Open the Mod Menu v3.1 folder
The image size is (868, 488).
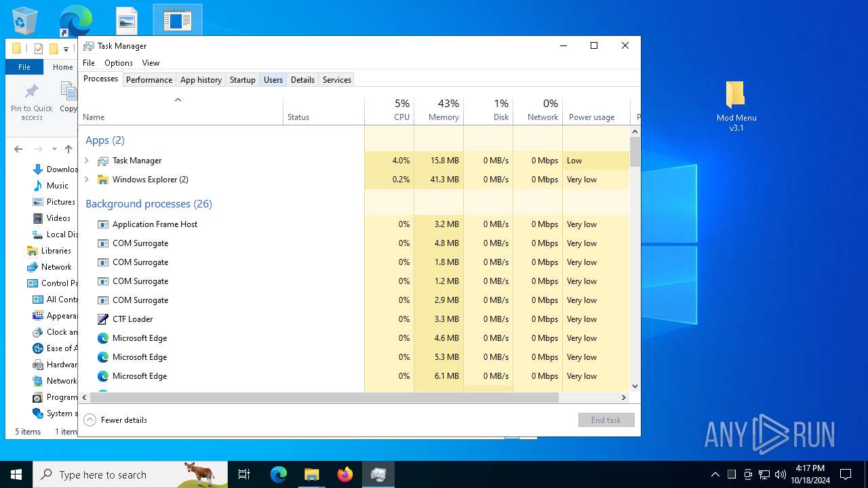(x=736, y=106)
